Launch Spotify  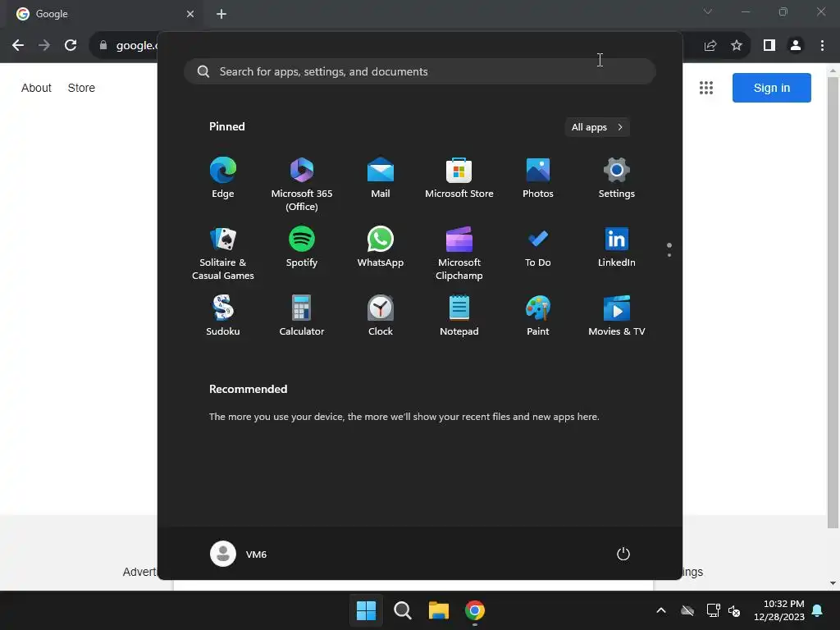[302, 247]
